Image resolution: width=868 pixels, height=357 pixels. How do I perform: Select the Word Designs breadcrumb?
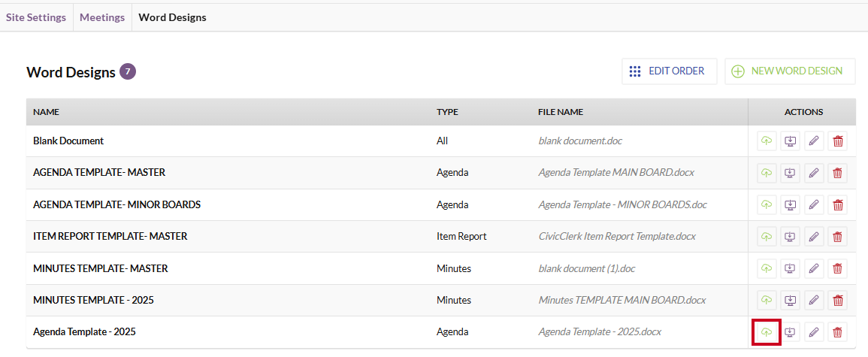(x=172, y=17)
